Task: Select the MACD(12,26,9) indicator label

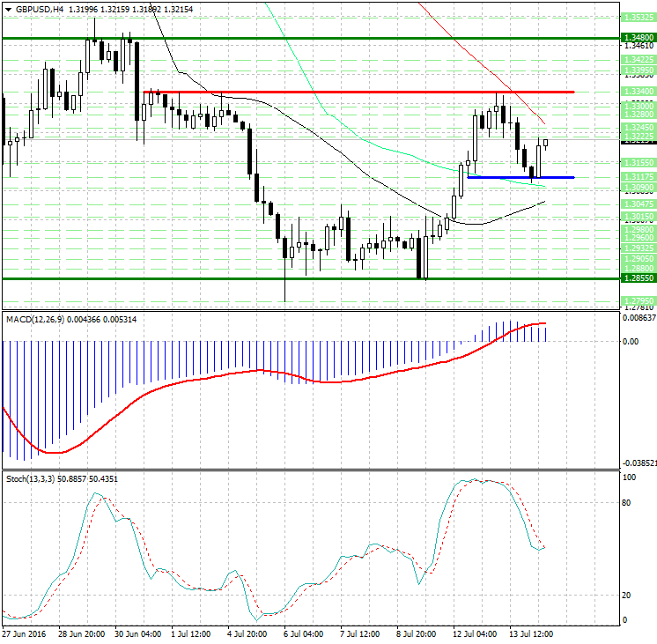Action: (x=35, y=320)
